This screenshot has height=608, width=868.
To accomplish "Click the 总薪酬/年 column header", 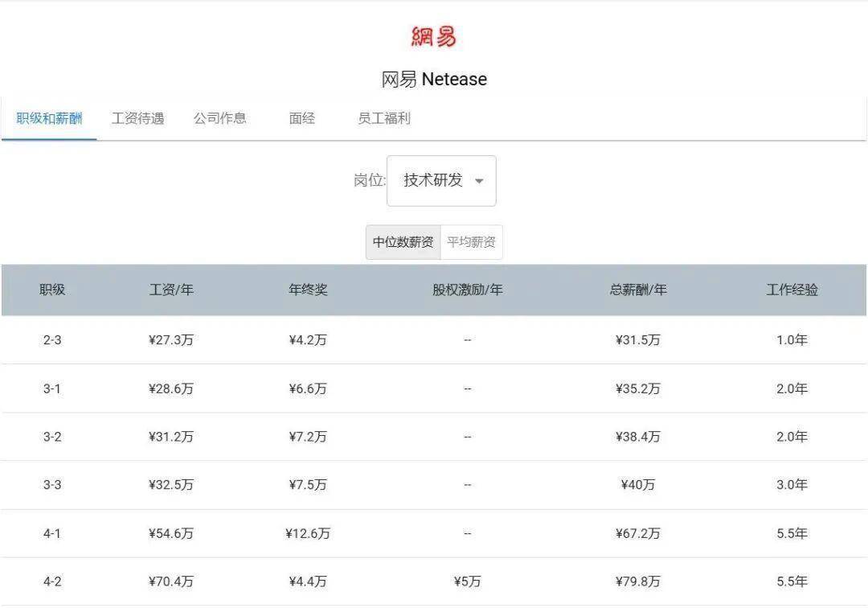I will (638, 290).
